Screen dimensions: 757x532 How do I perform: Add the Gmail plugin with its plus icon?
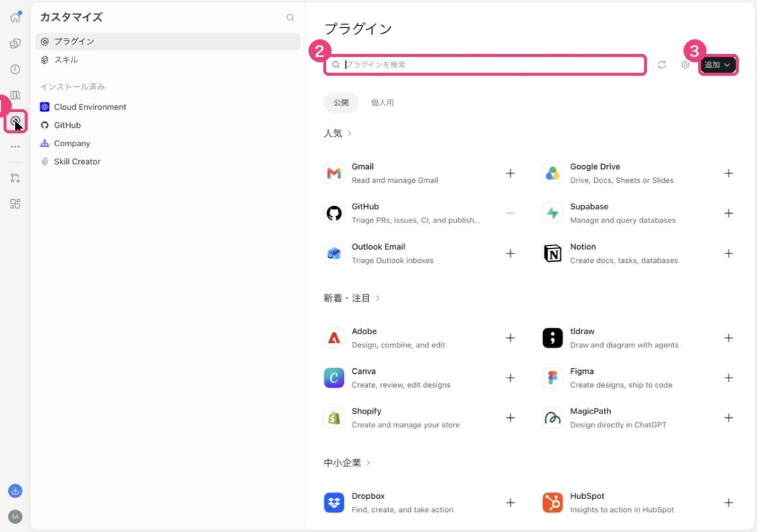coord(510,173)
